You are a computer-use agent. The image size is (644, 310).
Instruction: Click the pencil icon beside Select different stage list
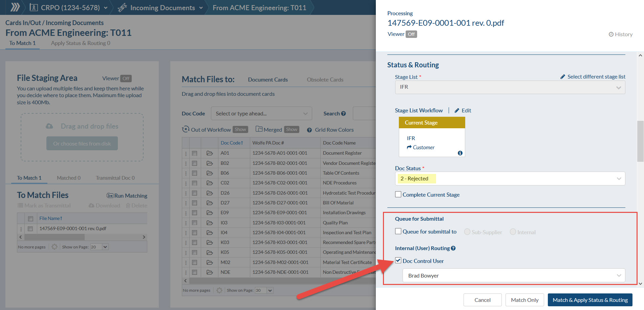point(563,76)
